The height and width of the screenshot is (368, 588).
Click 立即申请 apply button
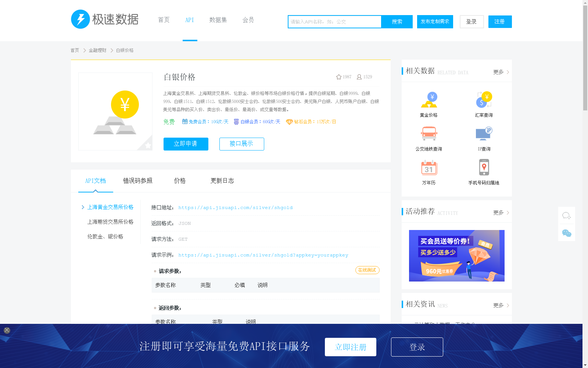point(186,144)
